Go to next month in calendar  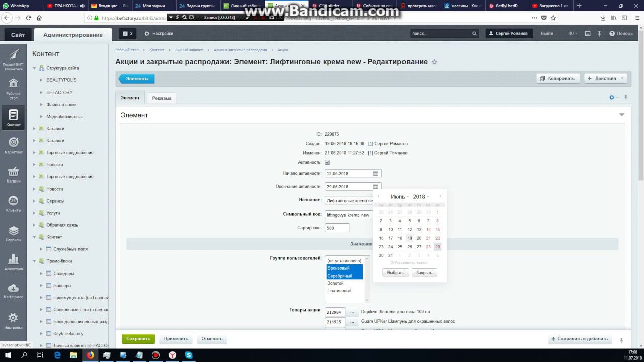pos(440,196)
